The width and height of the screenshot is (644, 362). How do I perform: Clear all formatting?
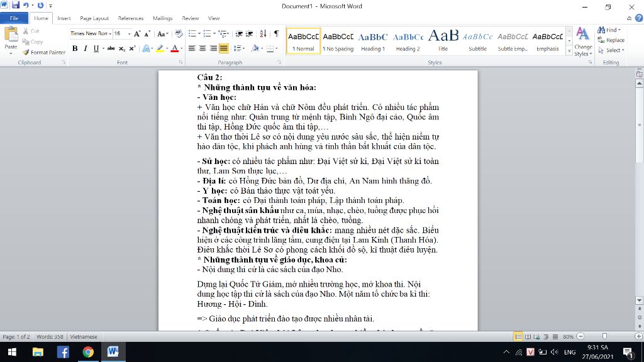pyautogui.click(x=178, y=34)
